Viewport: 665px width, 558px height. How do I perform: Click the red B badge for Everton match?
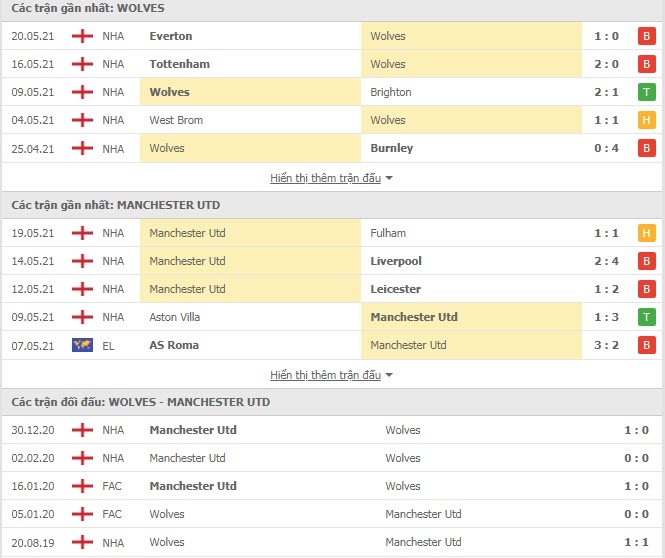pos(646,36)
